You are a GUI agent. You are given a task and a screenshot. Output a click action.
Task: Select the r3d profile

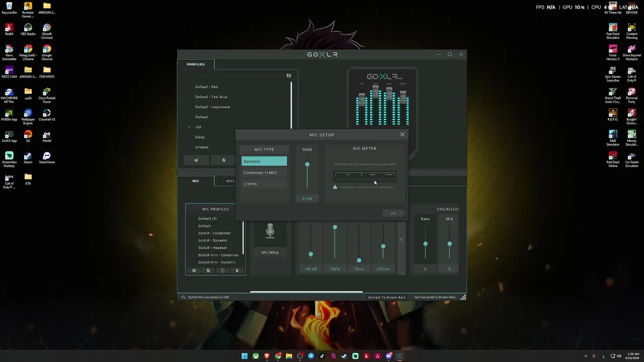198,127
